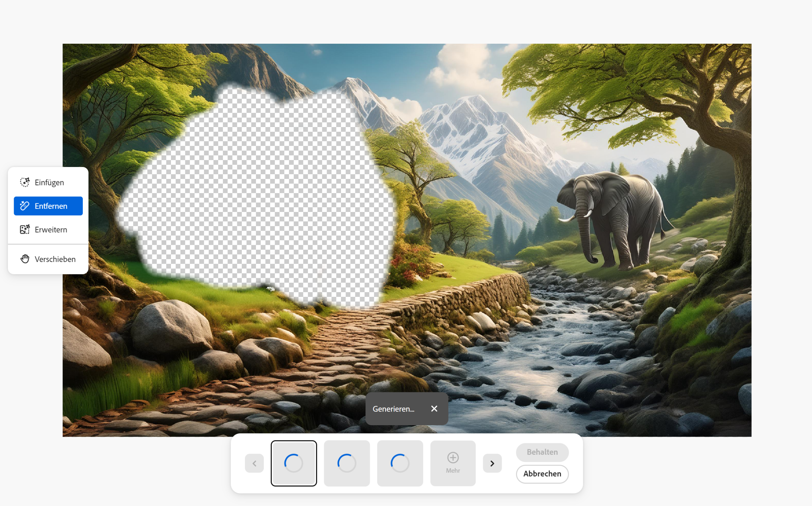
Task: Click the plus icon in Mehr tile
Action: coord(453,458)
